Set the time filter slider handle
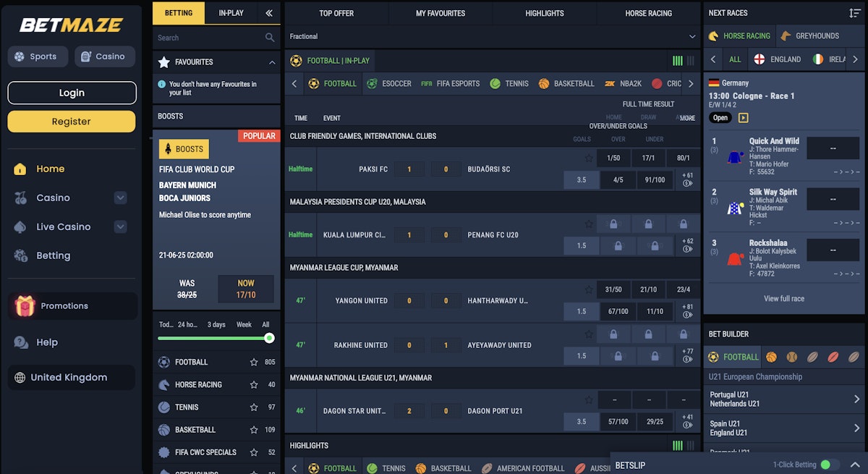The width and height of the screenshot is (868, 474). pos(269,338)
